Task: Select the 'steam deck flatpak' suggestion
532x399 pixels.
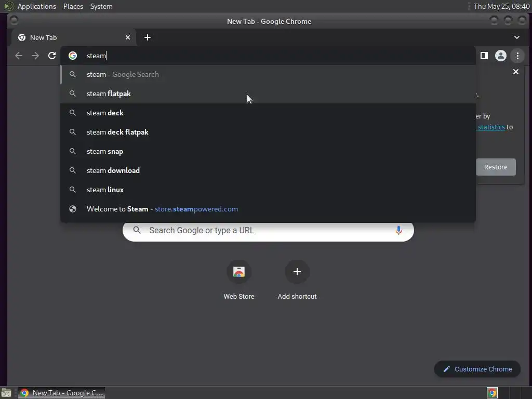Action: point(268,132)
